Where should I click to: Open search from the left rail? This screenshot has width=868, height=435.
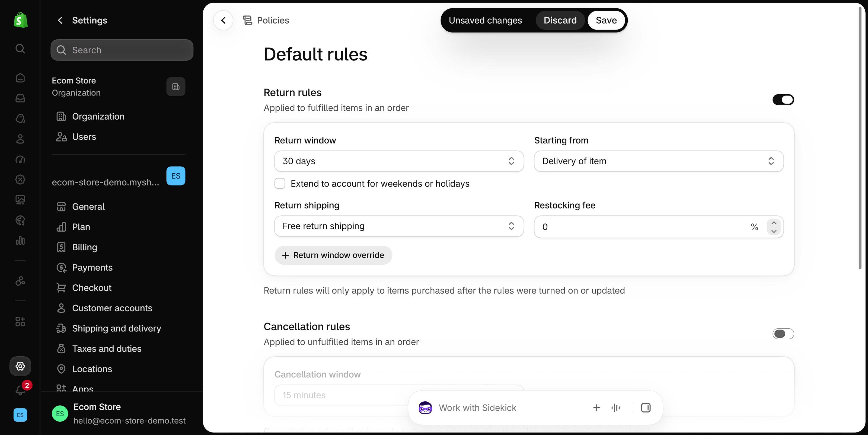click(20, 49)
